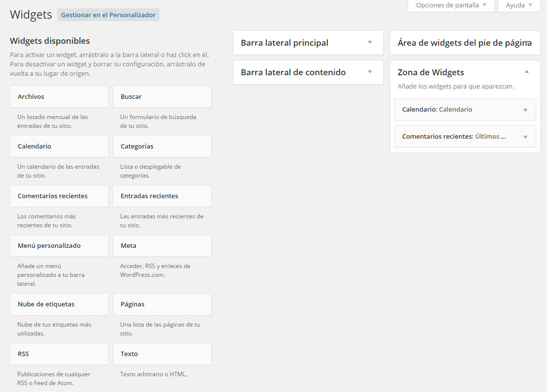Click the Texto available widget
Screen dimensions: 547x392
coord(162,354)
